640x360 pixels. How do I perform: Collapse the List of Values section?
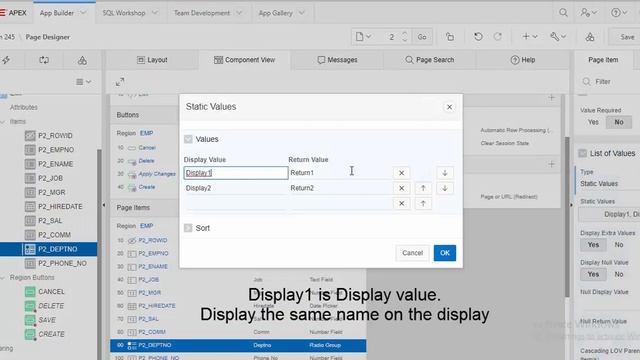tap(582, 153)
